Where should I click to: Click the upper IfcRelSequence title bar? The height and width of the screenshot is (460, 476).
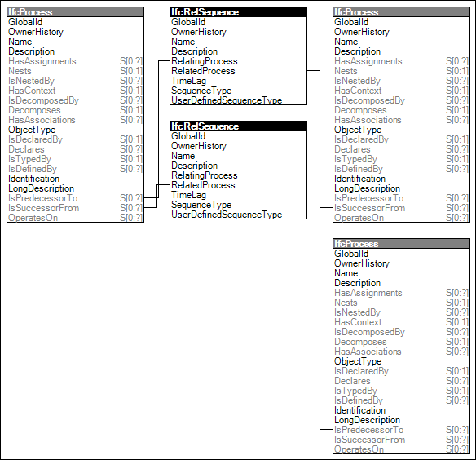(x=238, y=12)
